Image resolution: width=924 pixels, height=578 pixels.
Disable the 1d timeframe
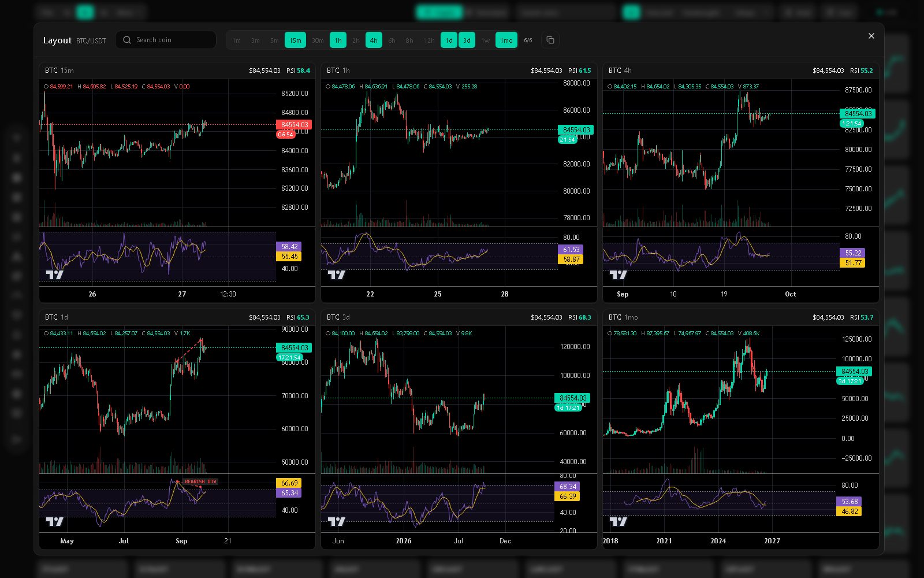coord(449,40)
